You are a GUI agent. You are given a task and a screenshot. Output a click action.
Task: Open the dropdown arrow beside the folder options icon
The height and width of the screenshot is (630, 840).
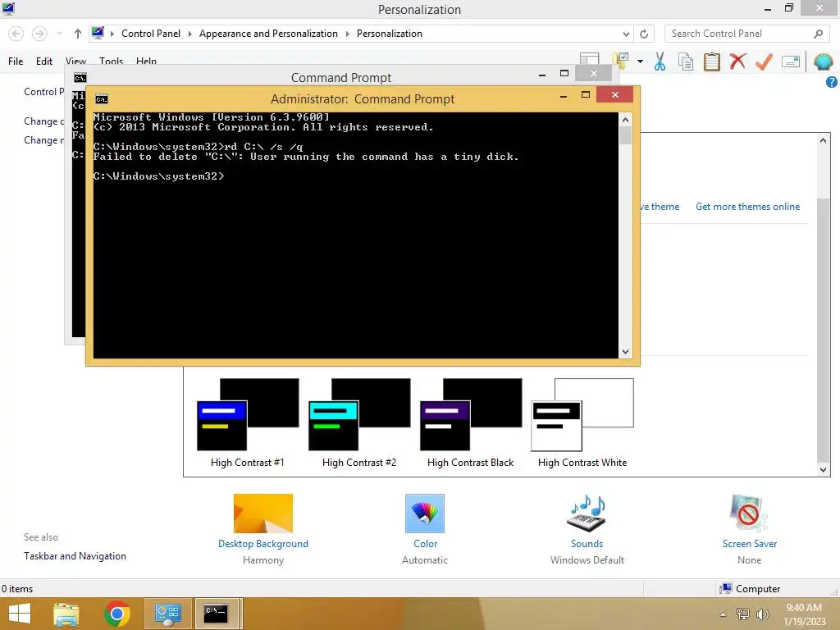(x=640, y=62)
